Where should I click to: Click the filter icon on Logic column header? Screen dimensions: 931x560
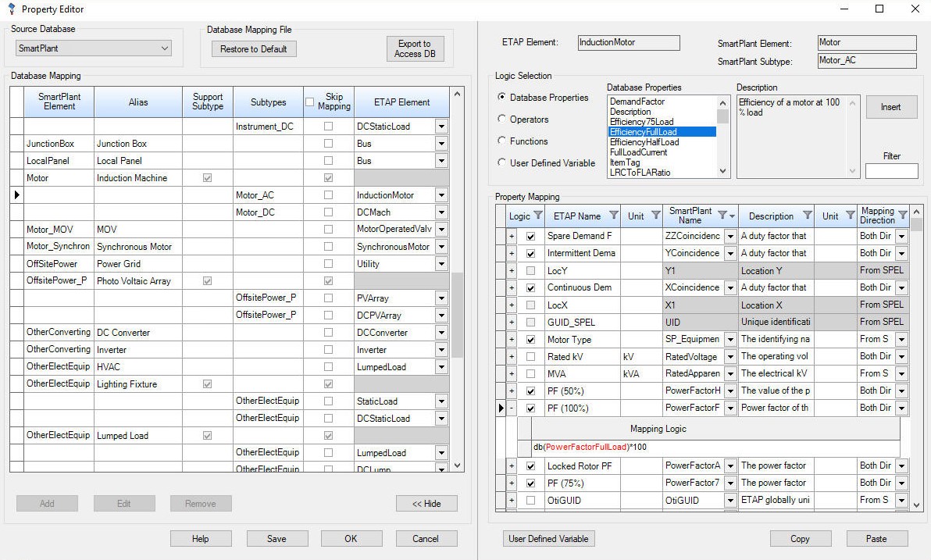(537, 216)
